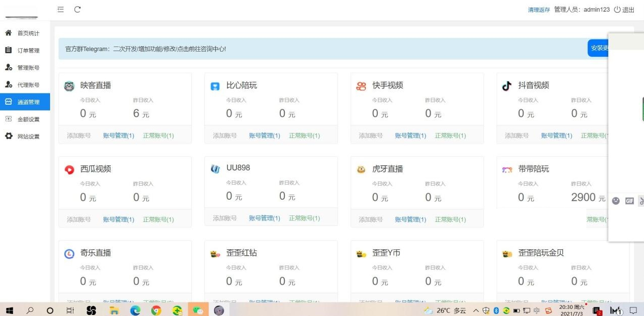This screenshot has width=644, height=316.
Task: Click 添加账号 under 抖音视频
Action: [517, 136]
